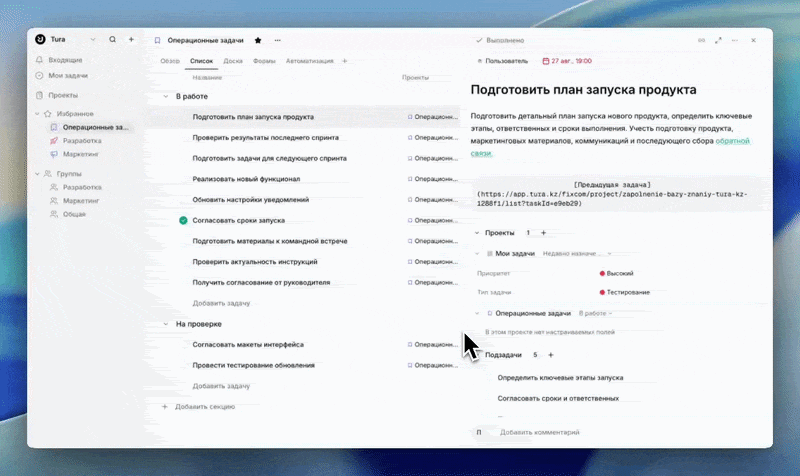Mark task done with Выполнено button

pos(500,40)
